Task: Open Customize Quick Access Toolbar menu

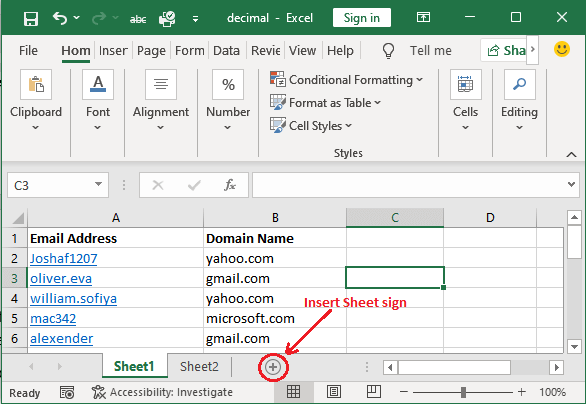Action: pos(195,19)
